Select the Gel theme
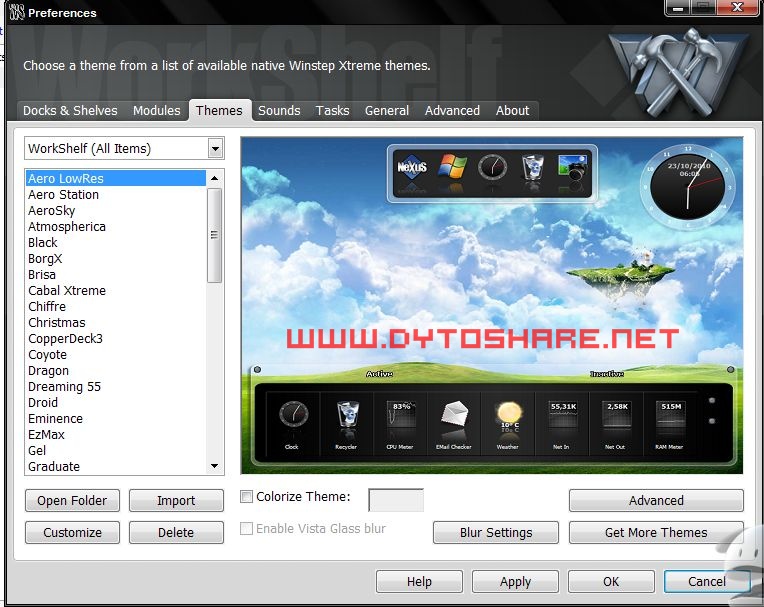This screenshot has width=764, height=607. click(x=116, y=451)
